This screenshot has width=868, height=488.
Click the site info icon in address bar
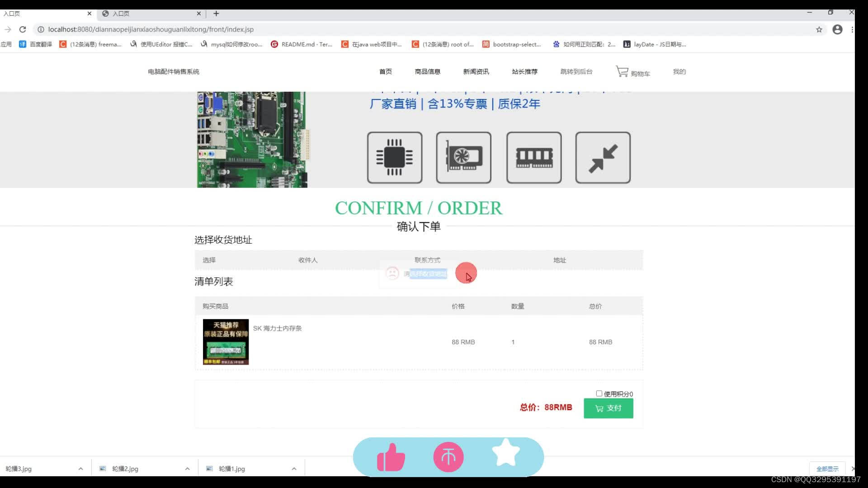[x=40, y=29]
